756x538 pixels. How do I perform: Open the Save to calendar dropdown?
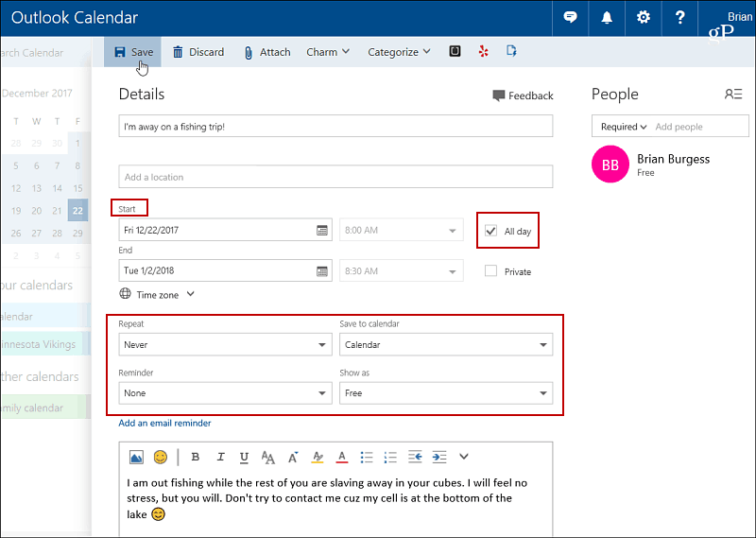pos(446,344)
